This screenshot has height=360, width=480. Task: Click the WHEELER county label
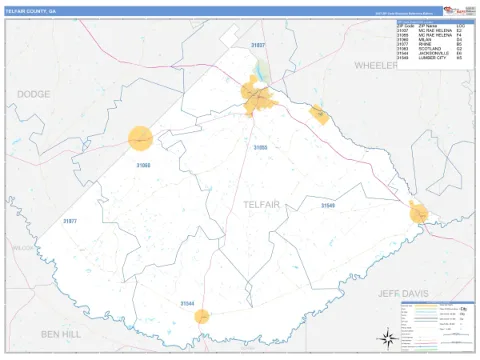(x=376, y=66)
